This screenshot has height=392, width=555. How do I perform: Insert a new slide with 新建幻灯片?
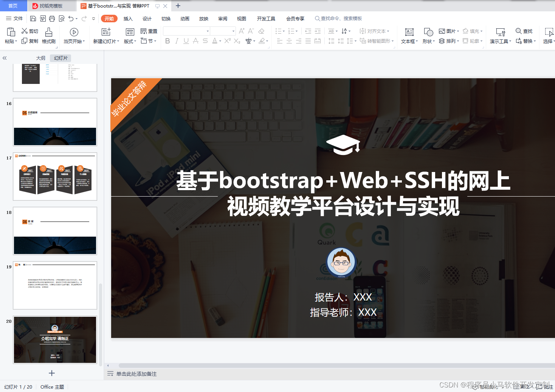tap(106, 36)
